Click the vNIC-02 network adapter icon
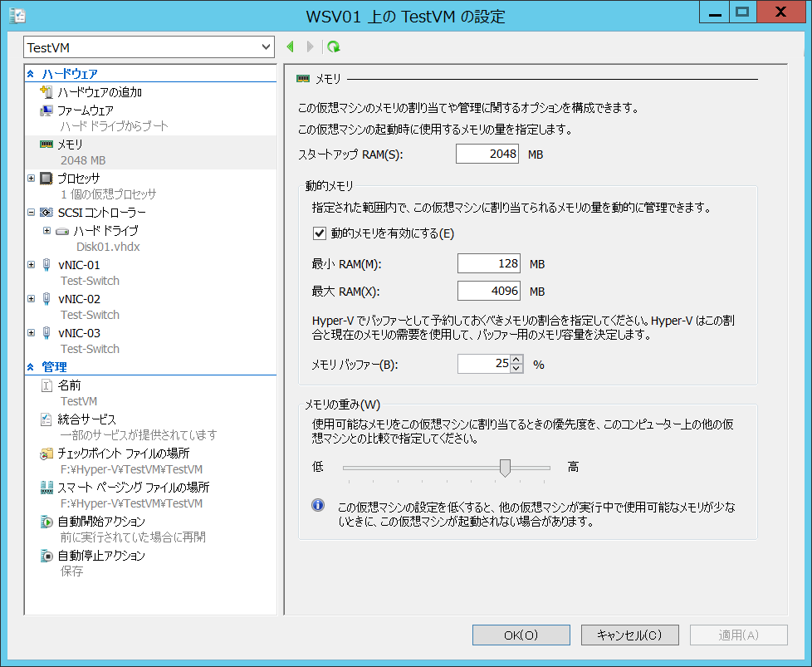 click(x=46, y=299)
